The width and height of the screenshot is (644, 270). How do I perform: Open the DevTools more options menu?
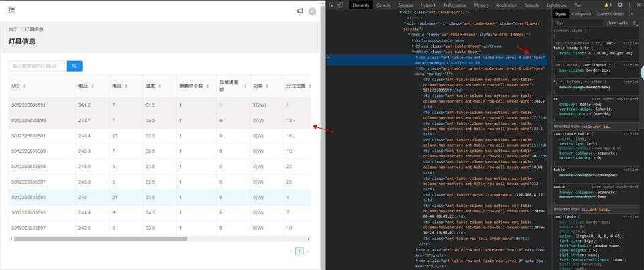[x=629, y=5]
